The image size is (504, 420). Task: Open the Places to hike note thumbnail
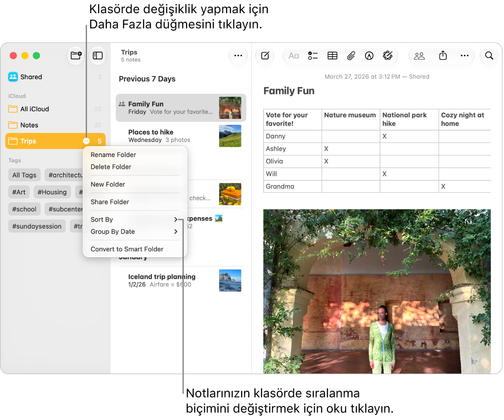pyautogui.click(x=230, y=136)
